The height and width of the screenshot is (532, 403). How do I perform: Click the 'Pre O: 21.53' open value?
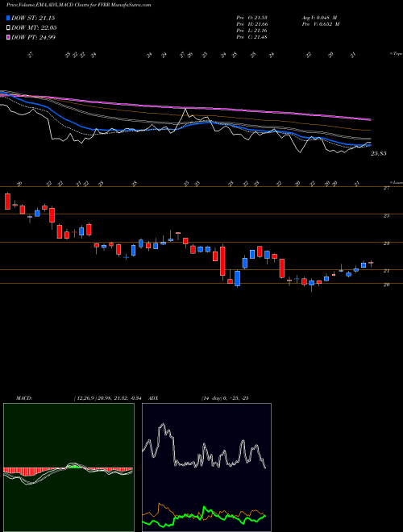coord(252,18)
